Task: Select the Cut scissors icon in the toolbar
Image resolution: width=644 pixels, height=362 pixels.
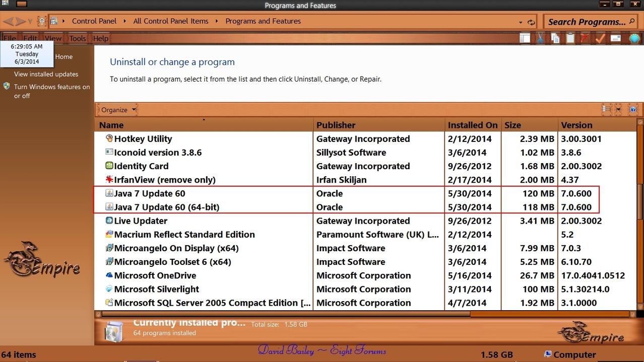Action: tap(540, 38)
